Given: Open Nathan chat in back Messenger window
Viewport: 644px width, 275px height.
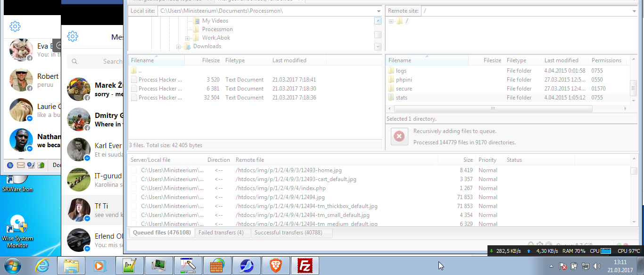Looking at the screenshot, I should point(33,141).
